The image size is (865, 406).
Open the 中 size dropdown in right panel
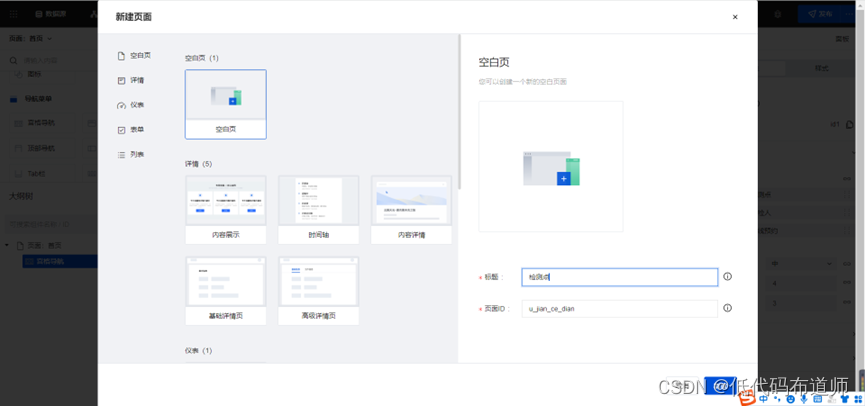click(x=801, y=264)
